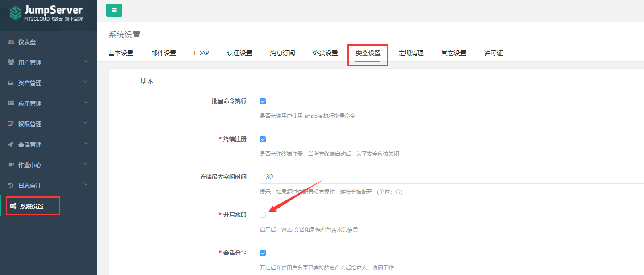This screenshot has height=275, width=644.
Task: Switch to the LDAP tab
Action: tap(202, 53)
